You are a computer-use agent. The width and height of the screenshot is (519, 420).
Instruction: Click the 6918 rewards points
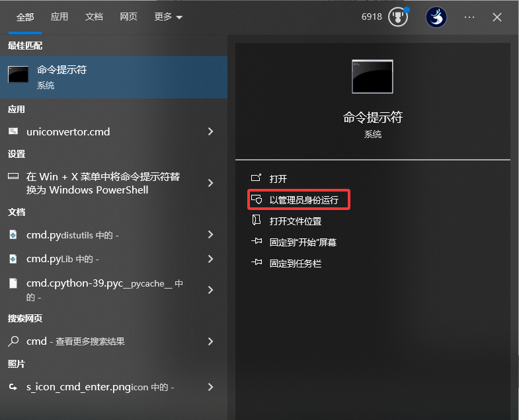click(x=372, y=17)
